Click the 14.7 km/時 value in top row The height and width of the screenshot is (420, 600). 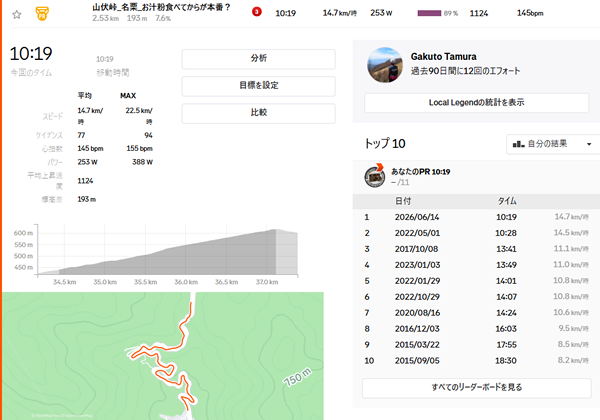click(339, 13)
